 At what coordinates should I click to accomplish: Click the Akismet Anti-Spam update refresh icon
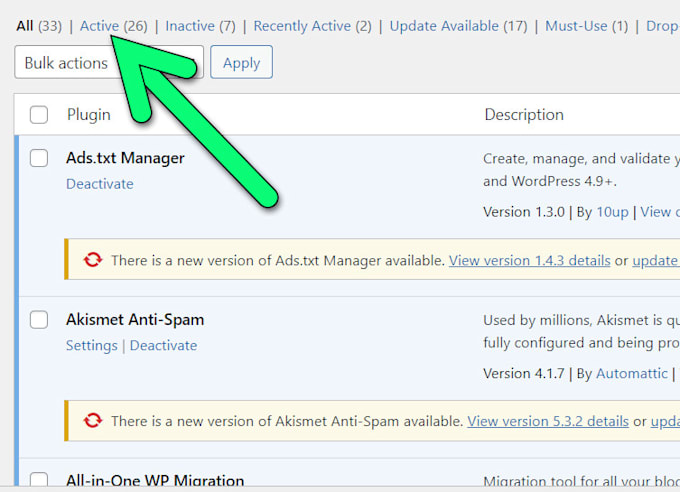[x=93, y=421]
